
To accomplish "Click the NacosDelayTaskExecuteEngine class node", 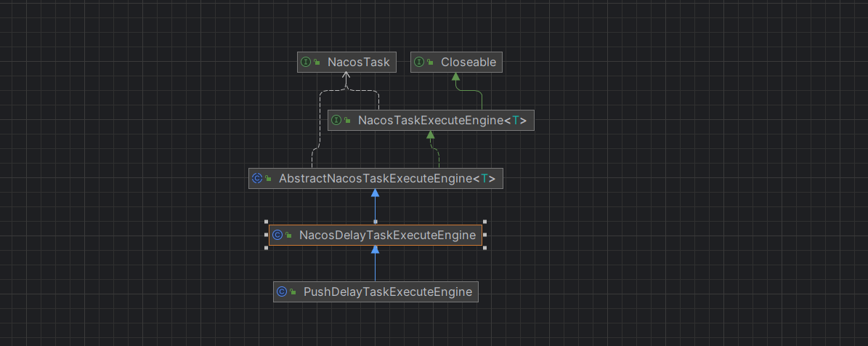I will tap(376, 236).
